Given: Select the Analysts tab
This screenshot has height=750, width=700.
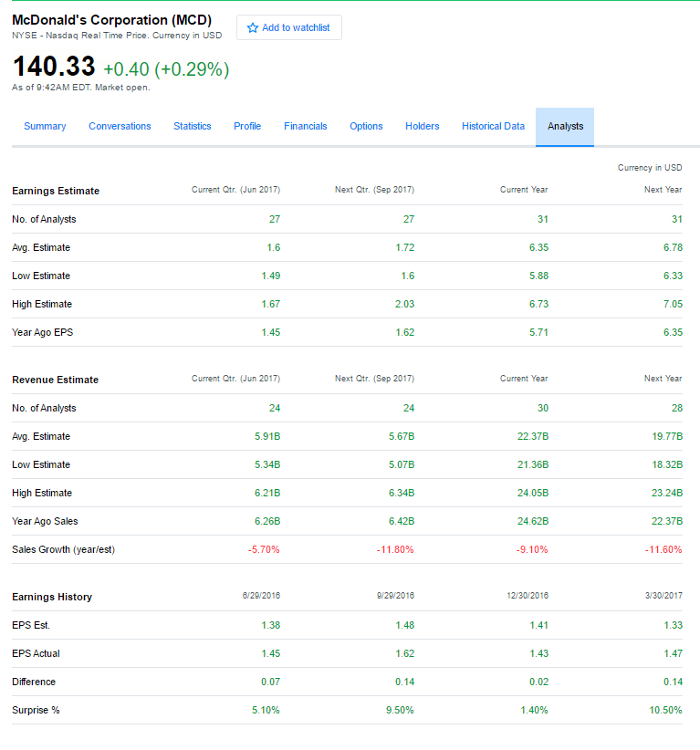Looking at the screenshot, I should pyautogui.click(x=565, y=127).
